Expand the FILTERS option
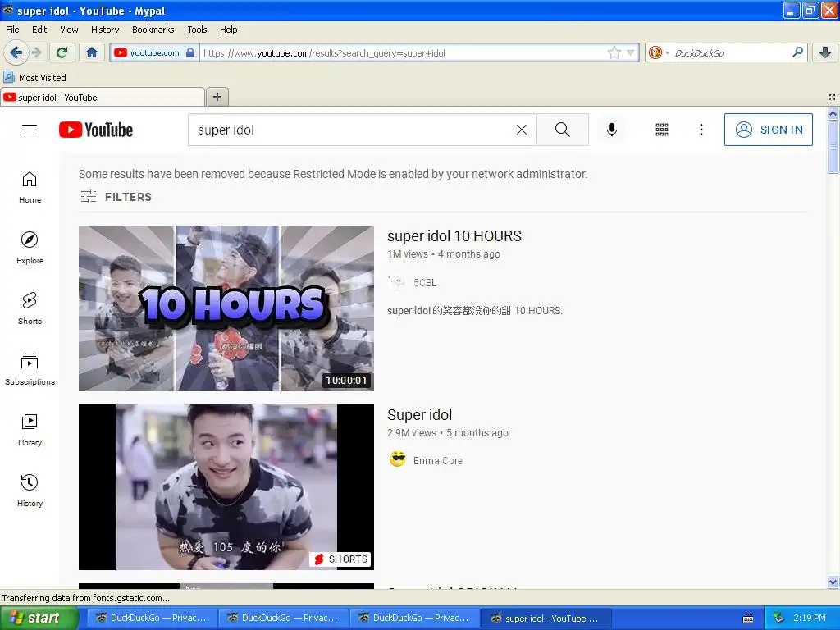This screenshot has height=630, width=840. 116,197
